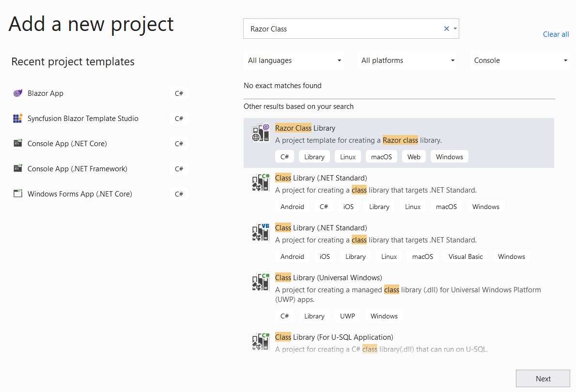This screenshot has width=576, height=392.
Task: Select Syncfusion Blazor Template Studio recent template
Action: pyautogui.click(x=100, y=119)
